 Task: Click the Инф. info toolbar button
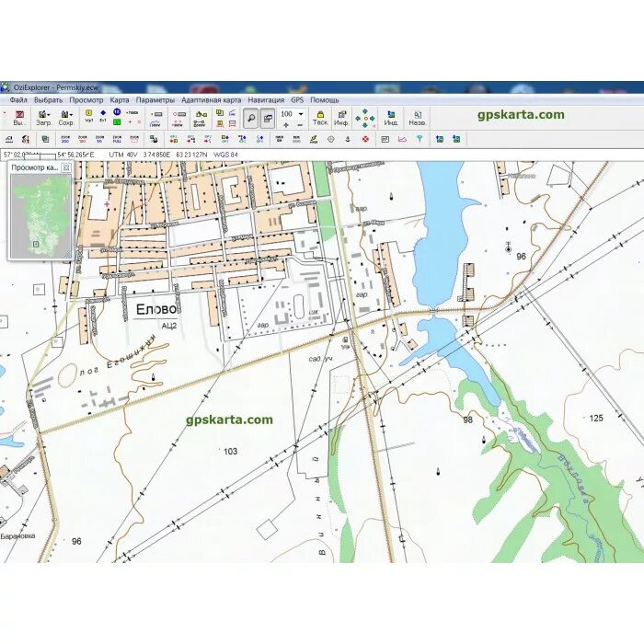pos(341,118)
